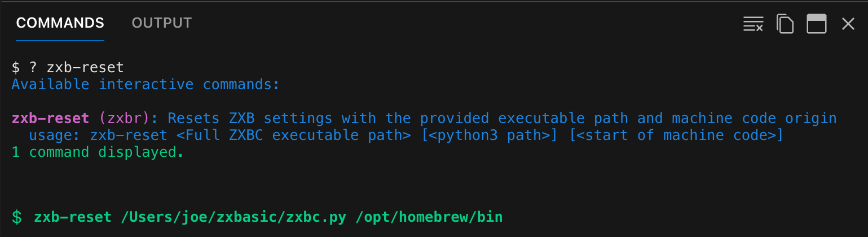
Task: Switch to the OUTPUT tab
Action: [162, 23]
